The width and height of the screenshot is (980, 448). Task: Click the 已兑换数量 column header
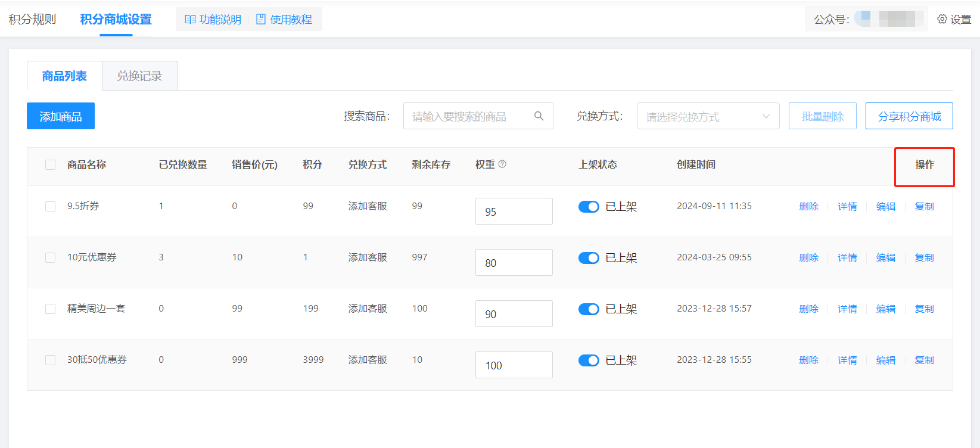pyautogui.click(x=183, y=164)
